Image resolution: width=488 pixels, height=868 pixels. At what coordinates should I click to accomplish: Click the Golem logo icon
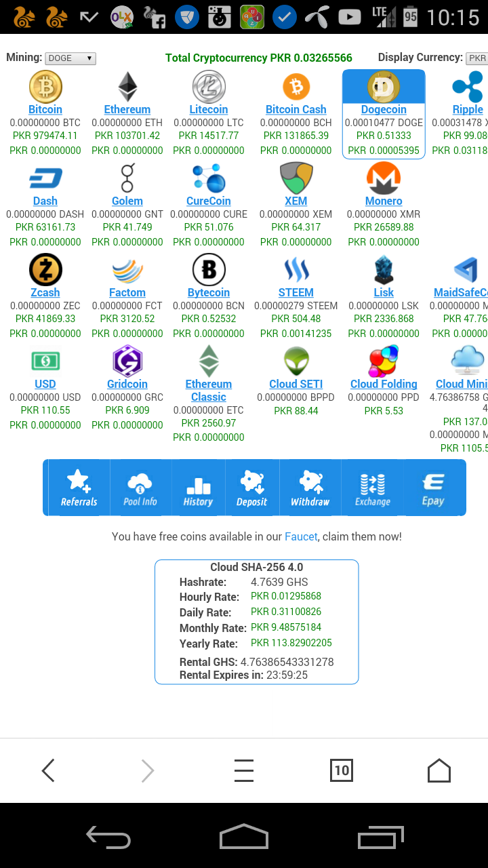[x=127, y=178]
